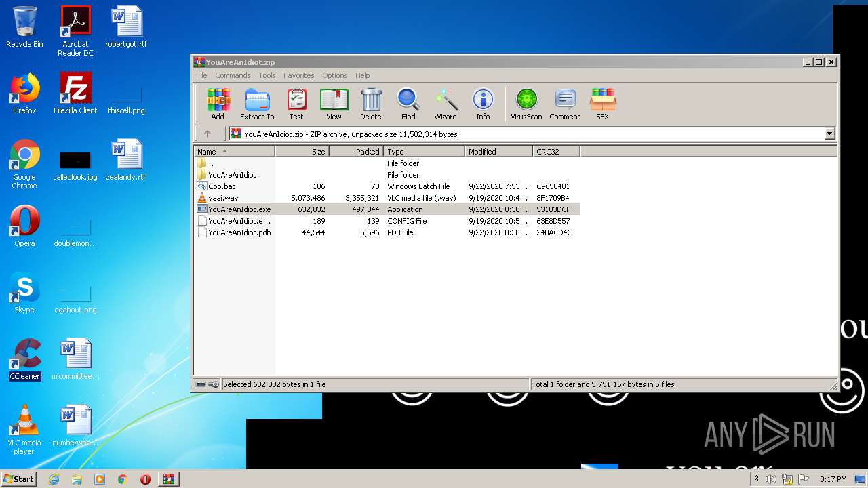This screenshot has height=488, width=868.
Task: Open the numberwba document on the desktop
Action: (x=75, y=426)
